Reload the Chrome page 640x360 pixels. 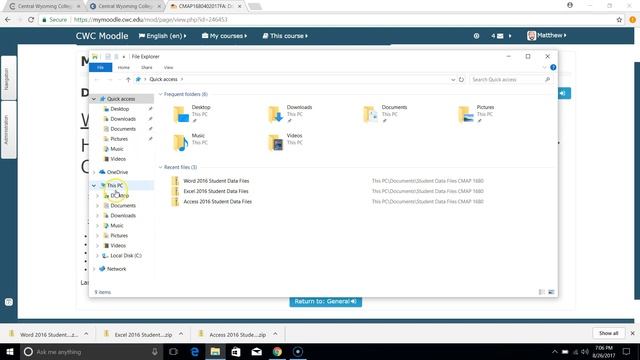(31, 20)
